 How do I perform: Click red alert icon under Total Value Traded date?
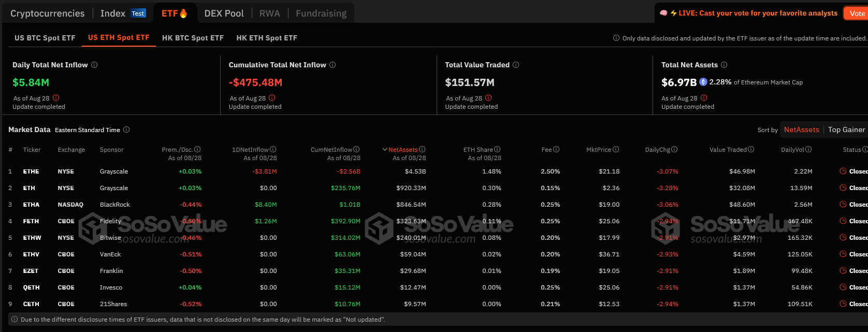tap(488, 98)
